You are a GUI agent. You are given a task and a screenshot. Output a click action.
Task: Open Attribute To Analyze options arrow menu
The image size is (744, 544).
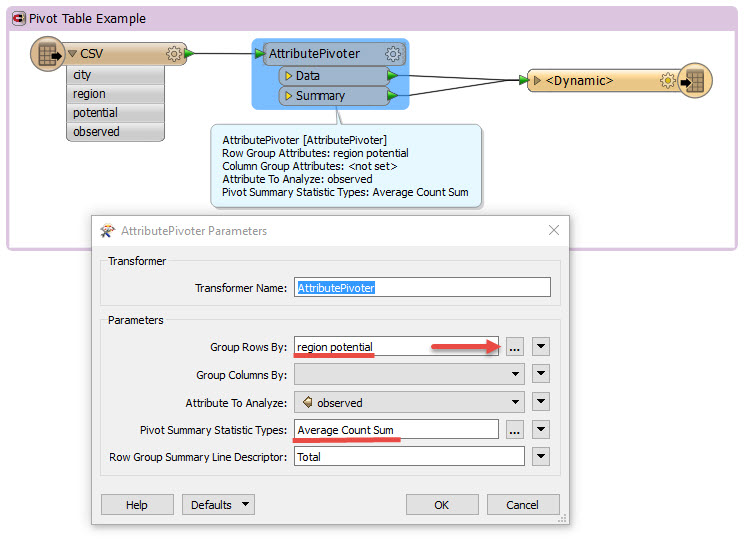pyautogui.click(x=541, y=402)
